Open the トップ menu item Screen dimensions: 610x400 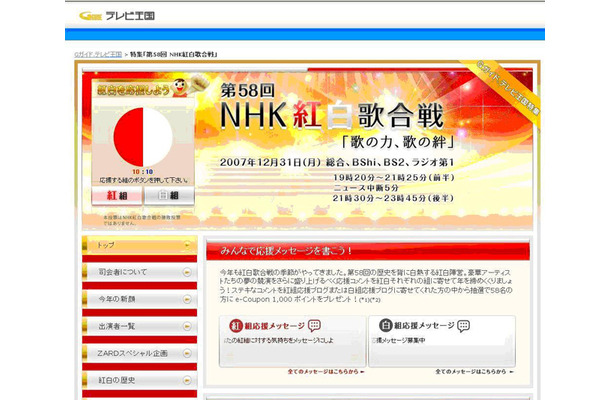[x=139, y=245]
